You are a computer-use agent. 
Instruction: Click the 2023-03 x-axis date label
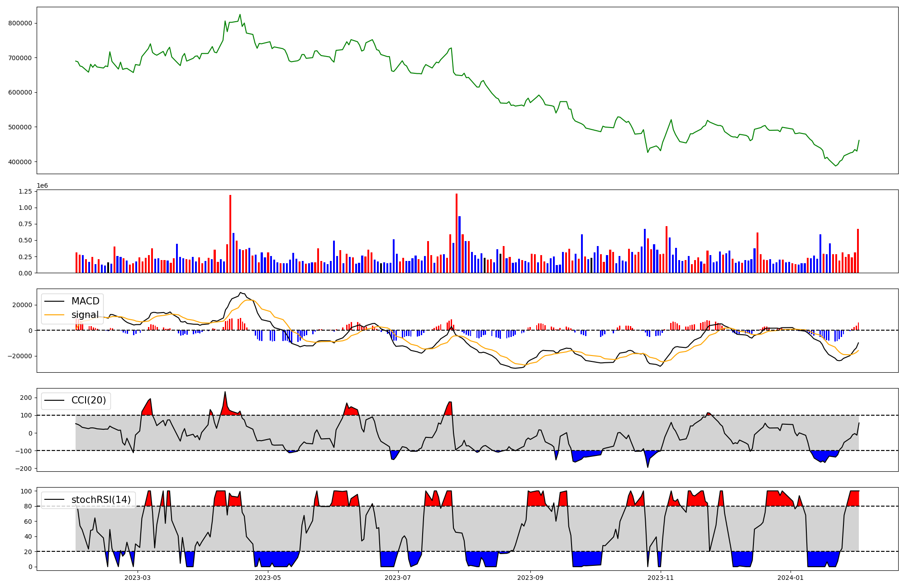coord(137,578)
